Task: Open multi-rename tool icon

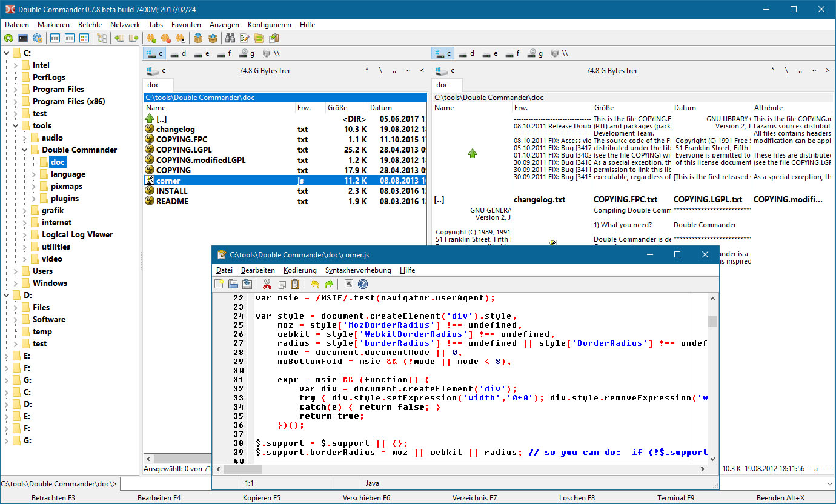Action: [x=245, y=38]
